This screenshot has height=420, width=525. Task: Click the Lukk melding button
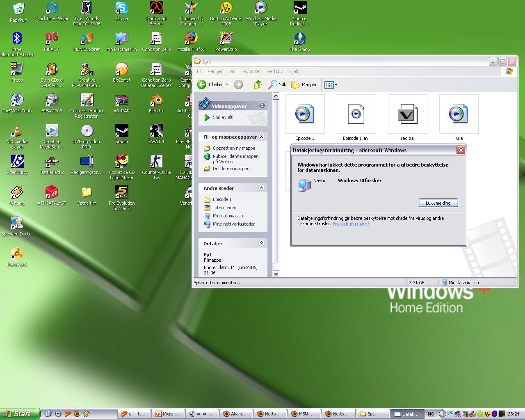point(438,203)
